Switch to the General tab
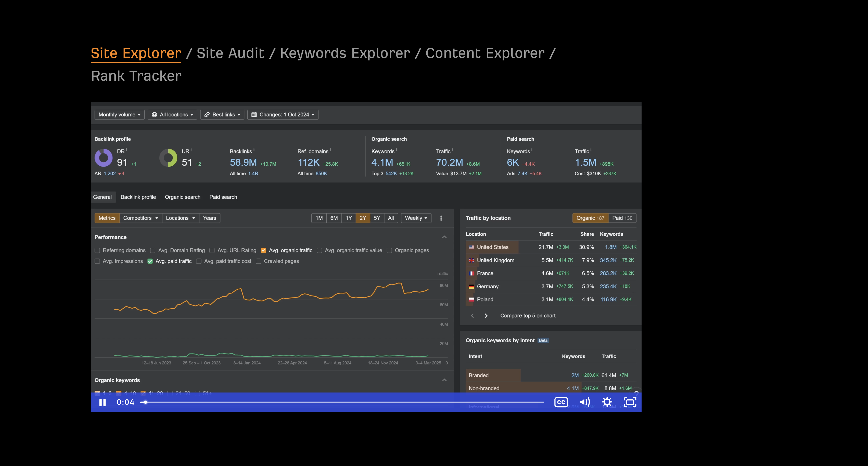The height and width of the screenshot is (466, 868). [x=103, y=197]
